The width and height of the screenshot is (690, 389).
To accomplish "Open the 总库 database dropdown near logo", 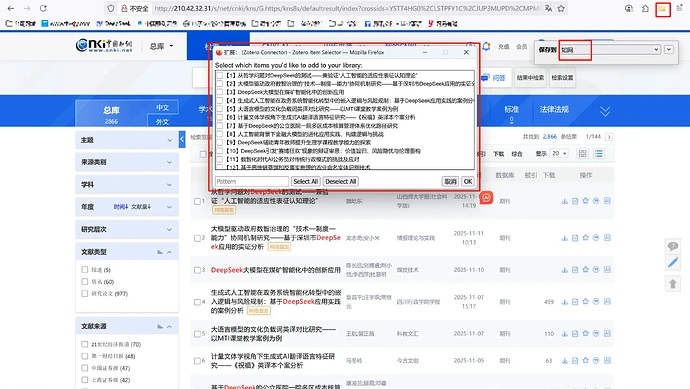I will coord(161,46).
